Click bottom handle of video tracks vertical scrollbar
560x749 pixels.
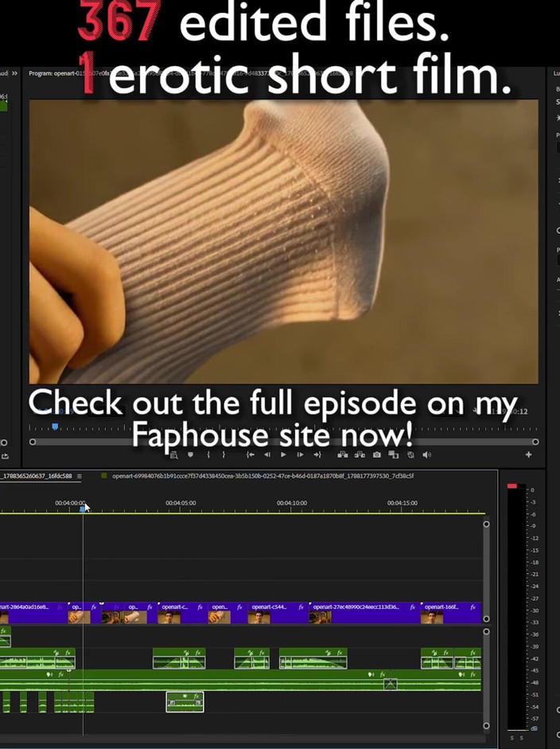486,618
